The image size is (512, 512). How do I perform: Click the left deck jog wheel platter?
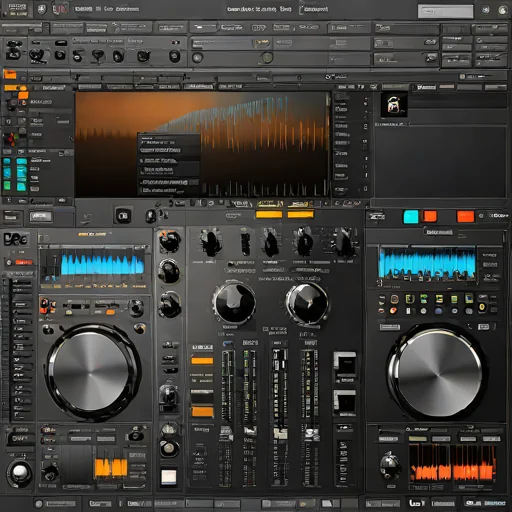[x=91, y=372]
